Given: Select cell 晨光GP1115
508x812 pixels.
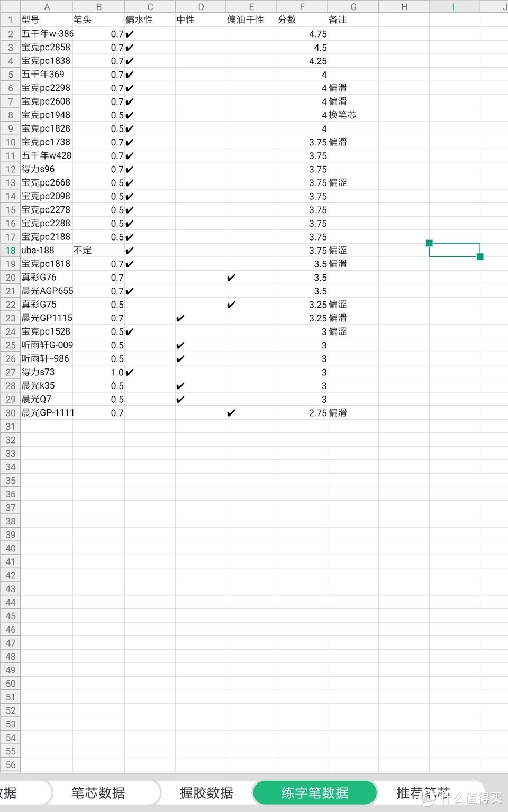Looking at the screenshot, I should (47, 318).
